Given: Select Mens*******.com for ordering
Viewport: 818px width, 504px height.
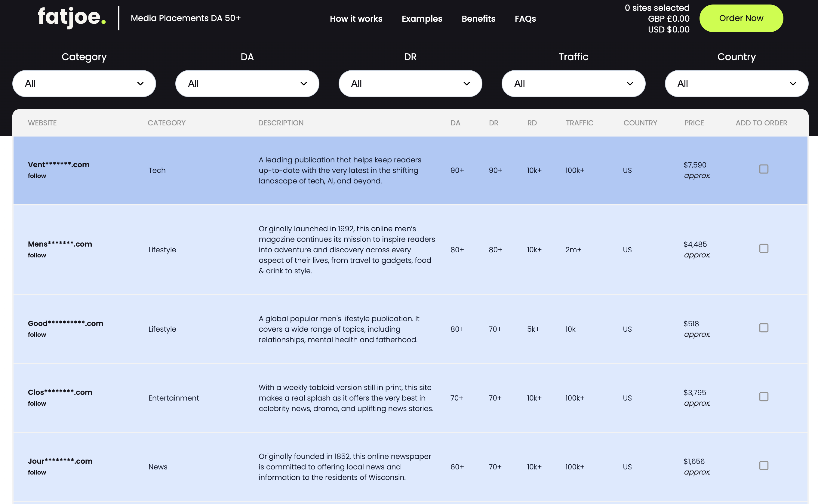Looking at the screenshot, I should pyautogui.click(x=764, y=248).
